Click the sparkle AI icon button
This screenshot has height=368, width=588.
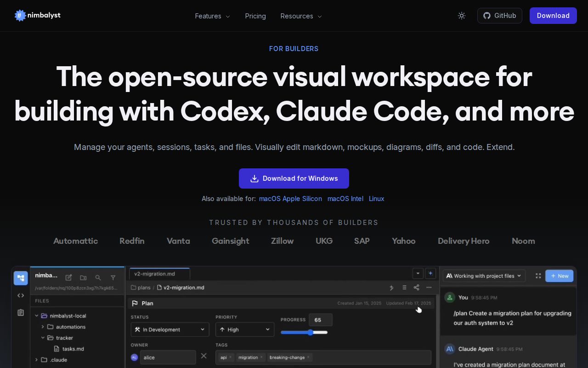[x=430, y=273]
